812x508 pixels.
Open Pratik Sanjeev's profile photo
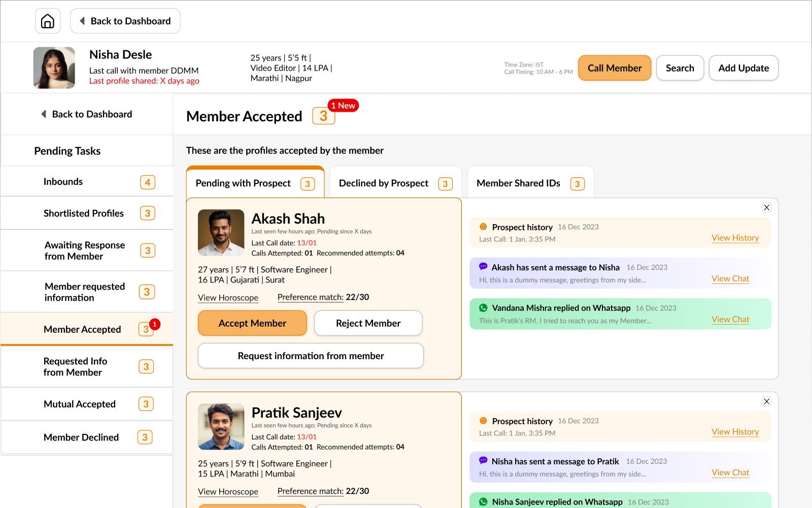(x=221, y=427)
